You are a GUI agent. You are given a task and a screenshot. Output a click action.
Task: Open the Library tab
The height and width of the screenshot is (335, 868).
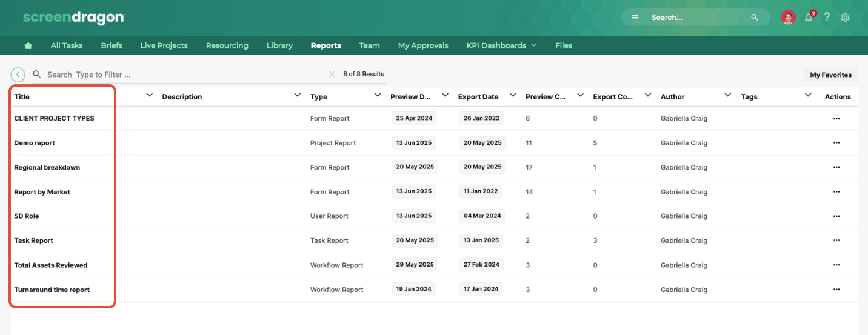(x=279, y=45)
